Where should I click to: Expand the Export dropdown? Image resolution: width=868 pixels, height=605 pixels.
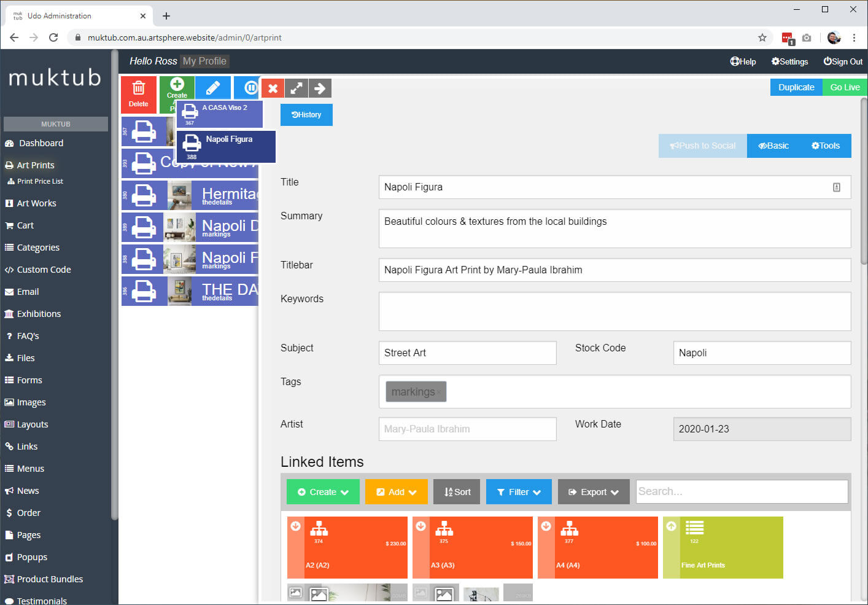pos(594,492)
